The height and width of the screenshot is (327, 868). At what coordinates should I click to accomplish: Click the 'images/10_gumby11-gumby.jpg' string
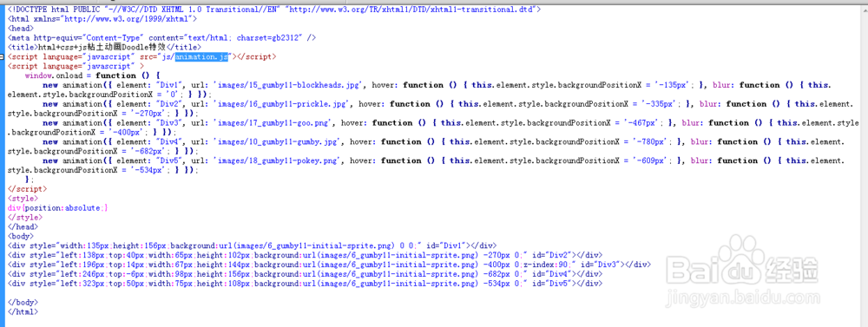pos(278,141)
